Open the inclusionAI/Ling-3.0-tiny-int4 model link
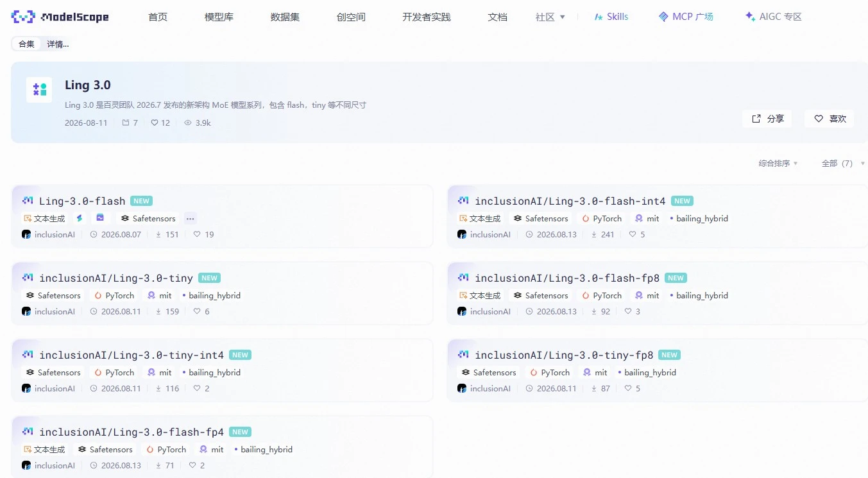The image size is (868, 478). 132,355
